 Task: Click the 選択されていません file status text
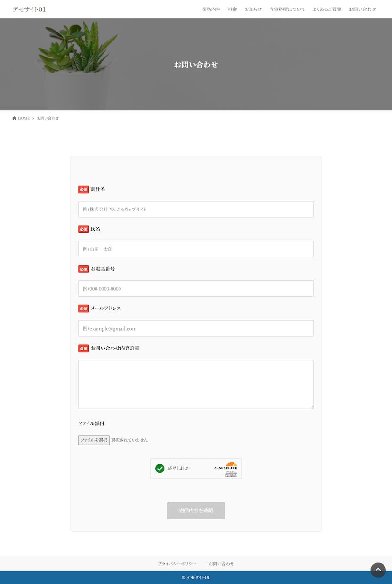click(x=129, y=440)
